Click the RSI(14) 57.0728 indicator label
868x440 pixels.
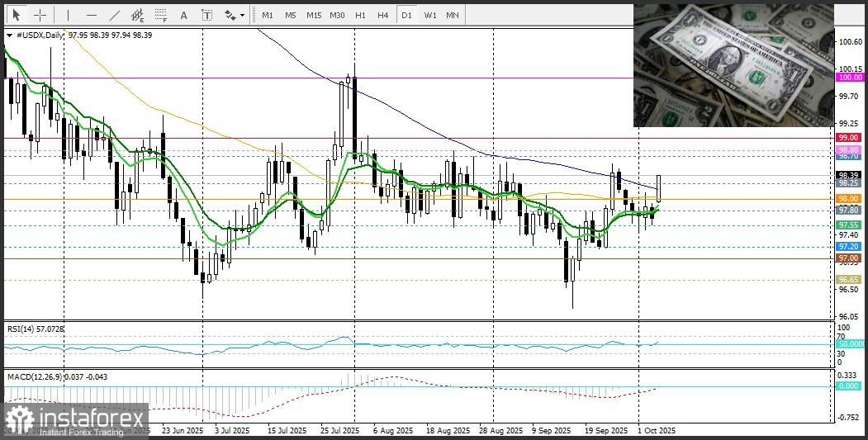[36, 329]
